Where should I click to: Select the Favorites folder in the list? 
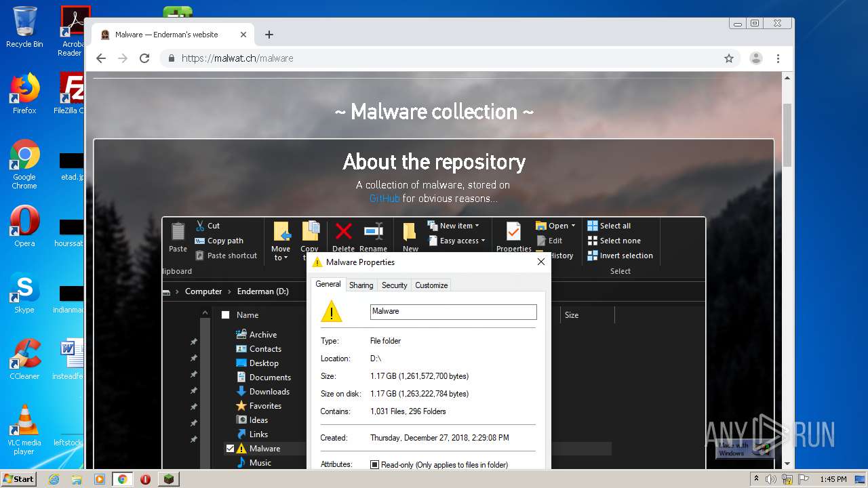point(258,406)
